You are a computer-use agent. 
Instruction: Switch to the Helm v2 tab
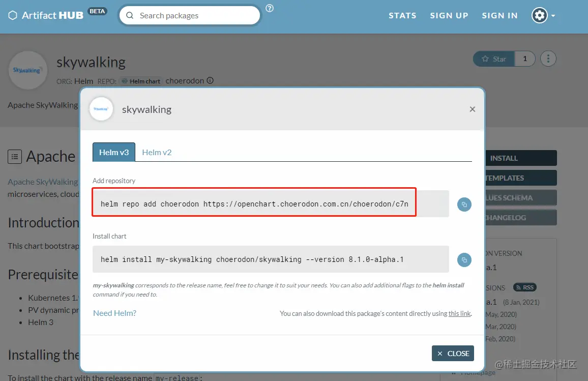pyautogui.click(x=157, y=152)
